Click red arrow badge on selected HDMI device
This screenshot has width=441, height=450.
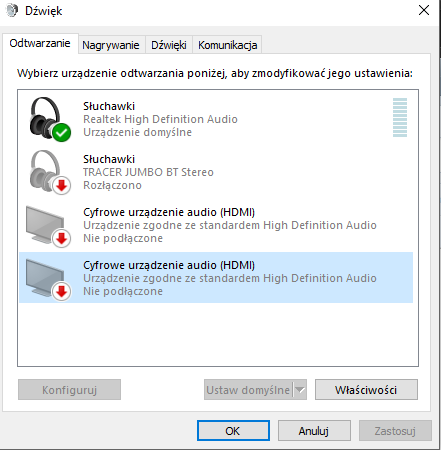tap(61, 291)
